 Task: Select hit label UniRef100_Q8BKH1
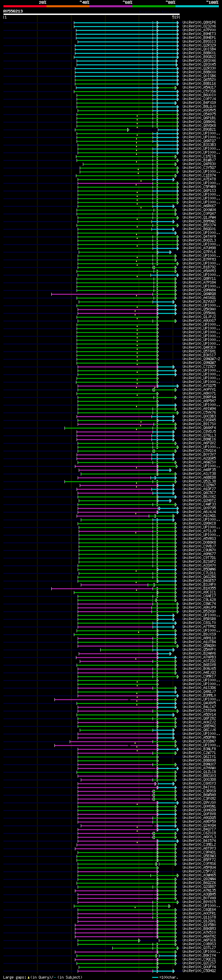[x=199, y=122]
